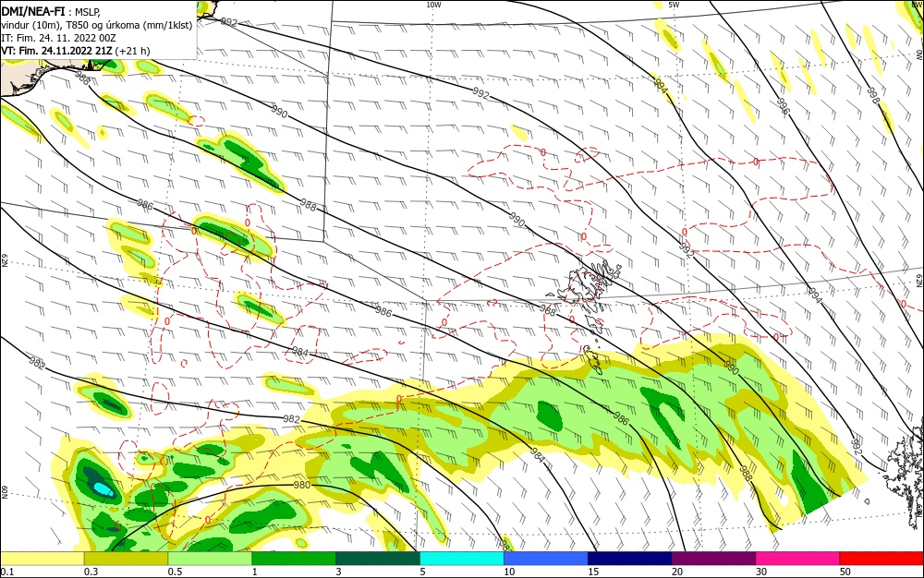
Task: Click legend value "15"
Action: (x=593, y=572)
